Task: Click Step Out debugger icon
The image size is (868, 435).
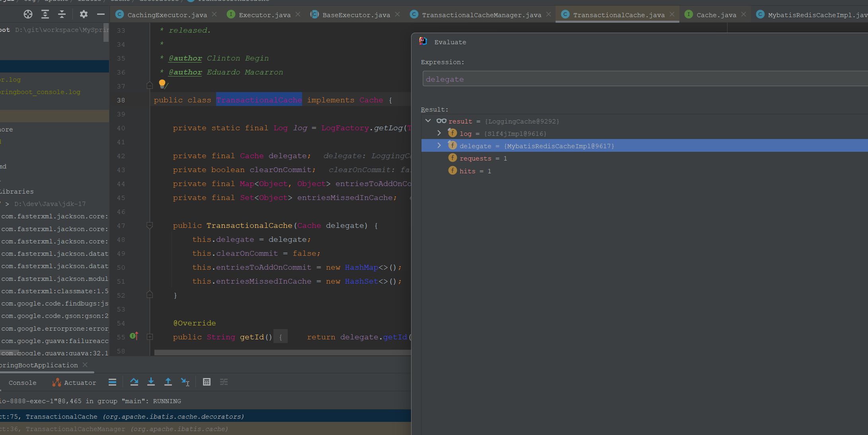Action: 168,382
